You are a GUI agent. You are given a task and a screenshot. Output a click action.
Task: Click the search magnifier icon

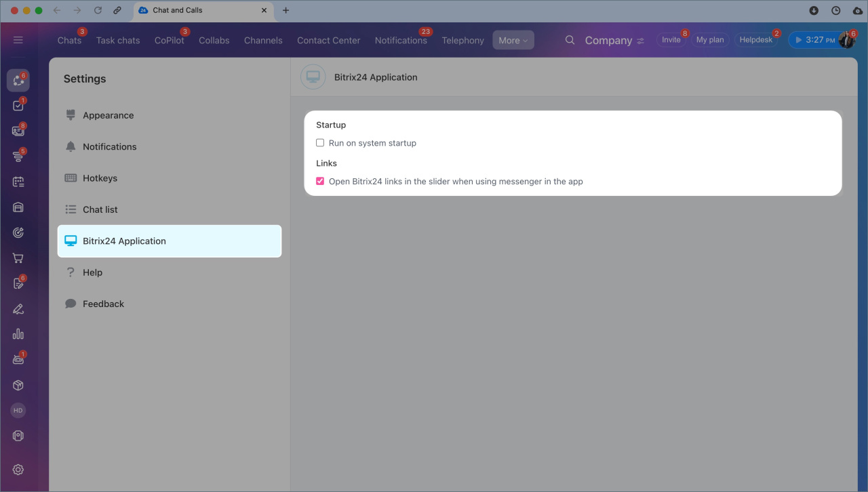570,40
